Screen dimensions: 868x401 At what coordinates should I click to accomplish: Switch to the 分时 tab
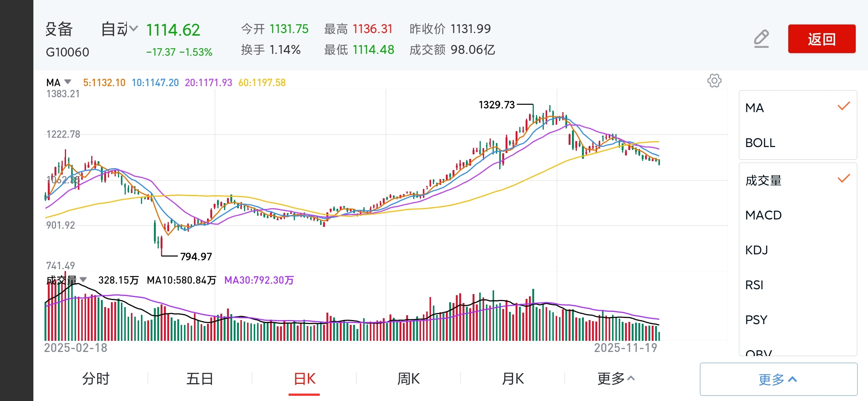coord(96,379)
